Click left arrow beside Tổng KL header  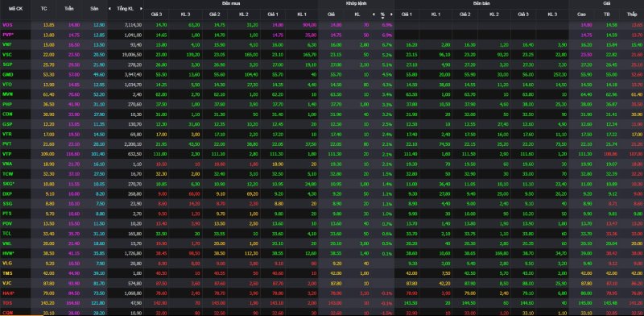(109, 9)
